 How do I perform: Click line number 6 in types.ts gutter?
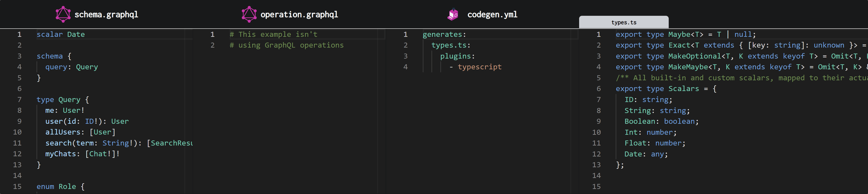tap(598, 89)
